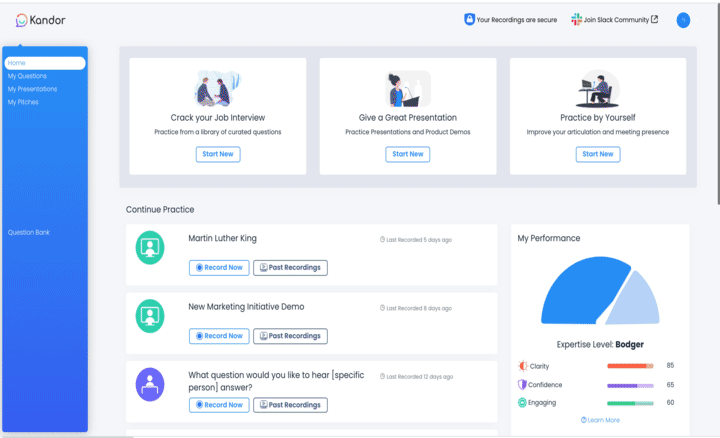Click the Learn More link
Viewport: 720px width, 438px height.
(599, 420)
